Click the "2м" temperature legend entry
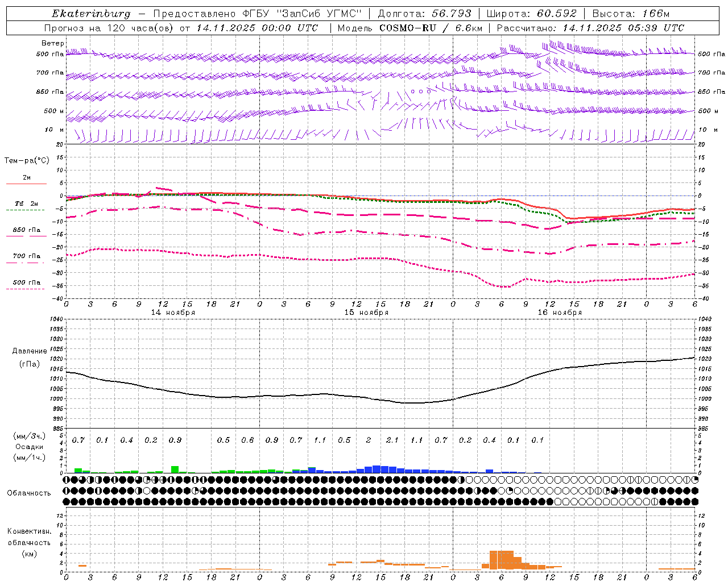The height and width of the screenshot is (582, 728). (x=27, y=178)
